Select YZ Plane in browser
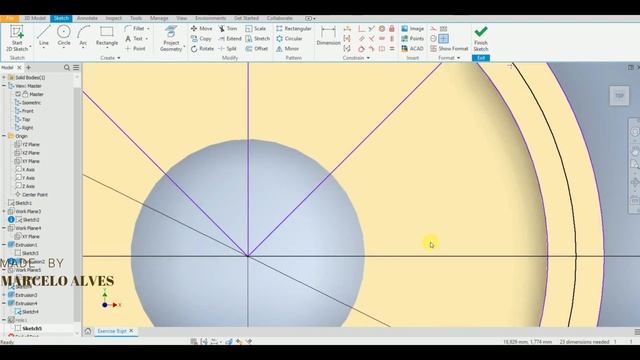 click(27, 144)
